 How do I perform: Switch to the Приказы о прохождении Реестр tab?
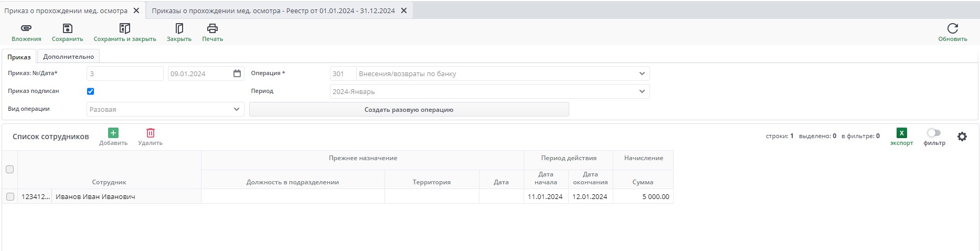[273, 11]
